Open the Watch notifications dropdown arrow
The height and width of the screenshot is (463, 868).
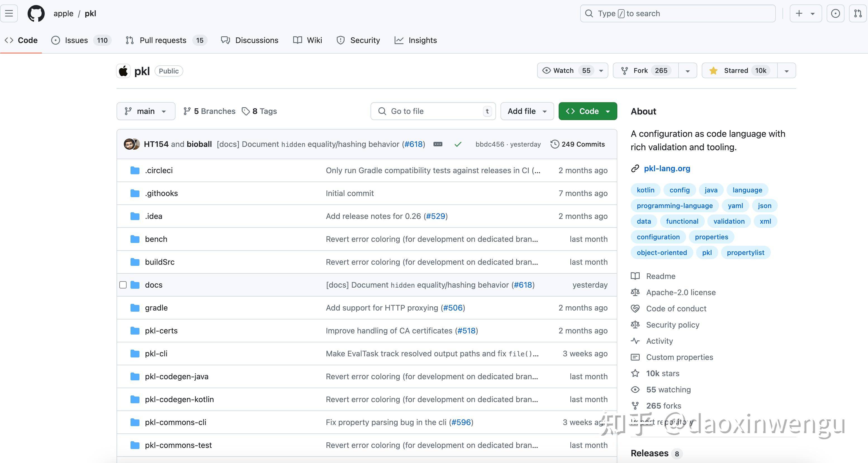(601, 71)
